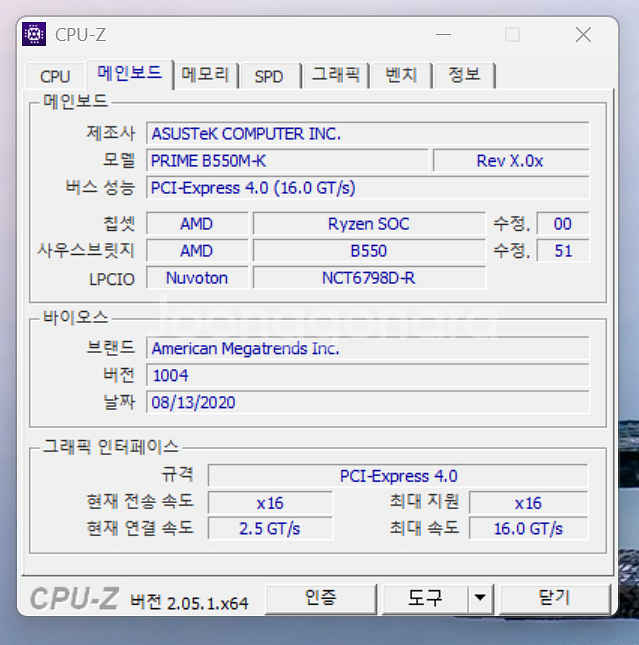
Task: Switch to the CPU tab
Action: (x=55, y=77)
